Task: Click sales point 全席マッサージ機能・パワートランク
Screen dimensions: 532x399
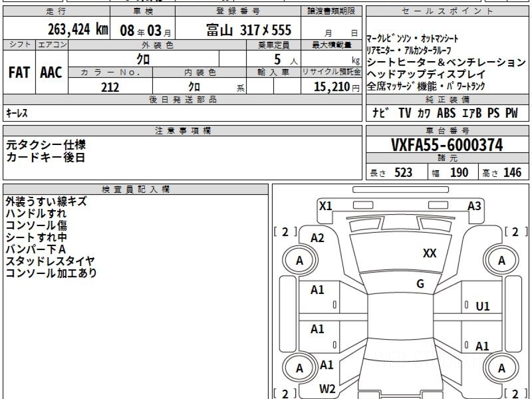Action: (x=426, y=86)
